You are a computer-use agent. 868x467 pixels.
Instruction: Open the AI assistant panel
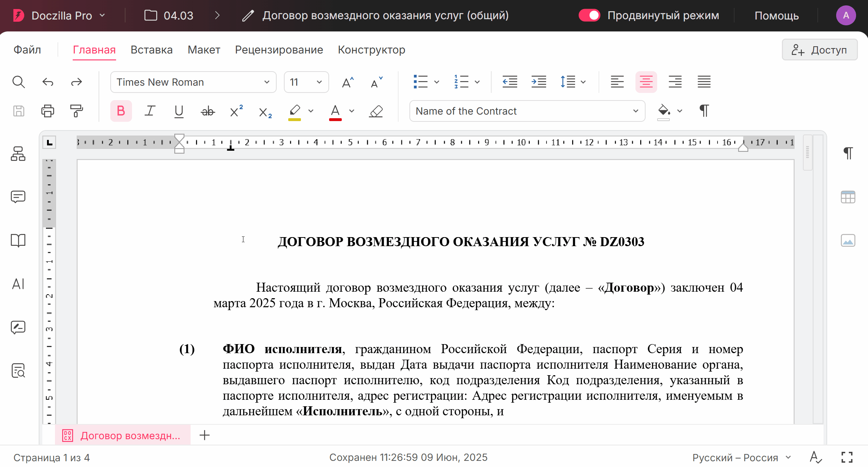pos(18,284)
